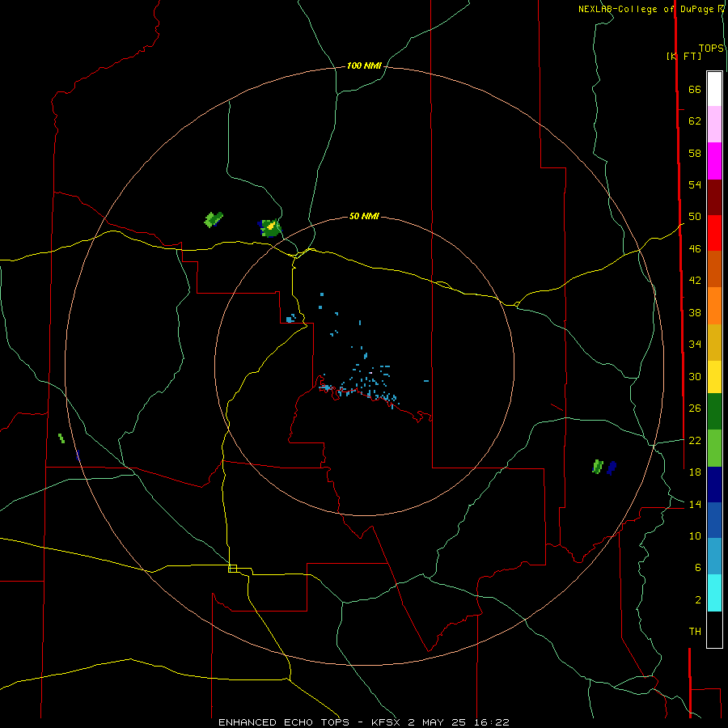
Task: Click the legend value 18
Action: click(695, 472)
